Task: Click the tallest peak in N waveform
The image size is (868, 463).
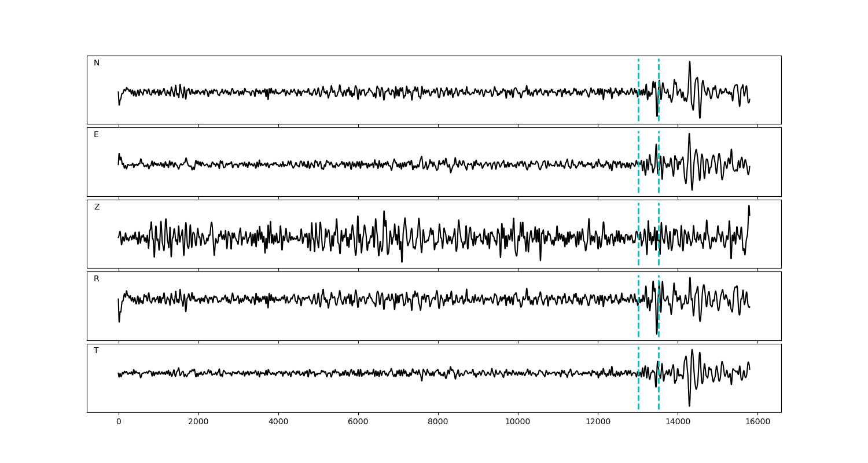Action: click(689, 63)
